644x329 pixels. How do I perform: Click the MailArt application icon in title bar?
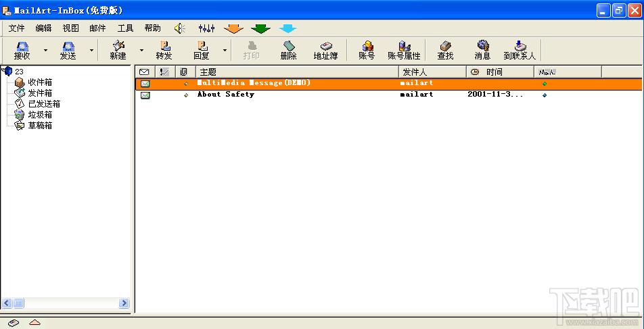pos(6,10)
